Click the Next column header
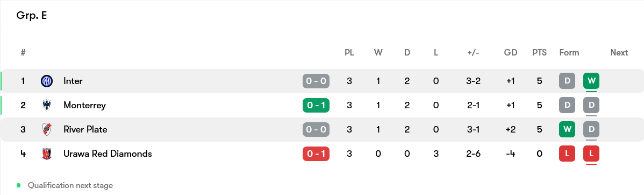The width and height of the screenshot is (644, 195). [619, 53]
